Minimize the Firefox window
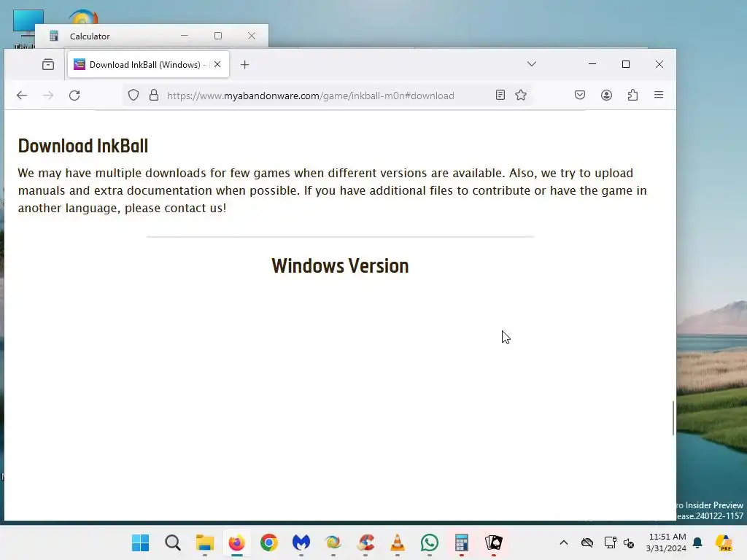 point(592,64)
